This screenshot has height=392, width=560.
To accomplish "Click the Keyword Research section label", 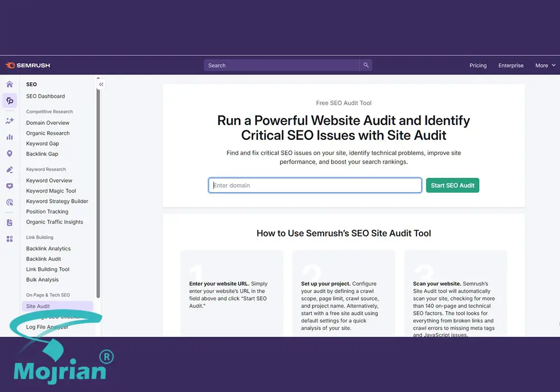I will 46,170.
